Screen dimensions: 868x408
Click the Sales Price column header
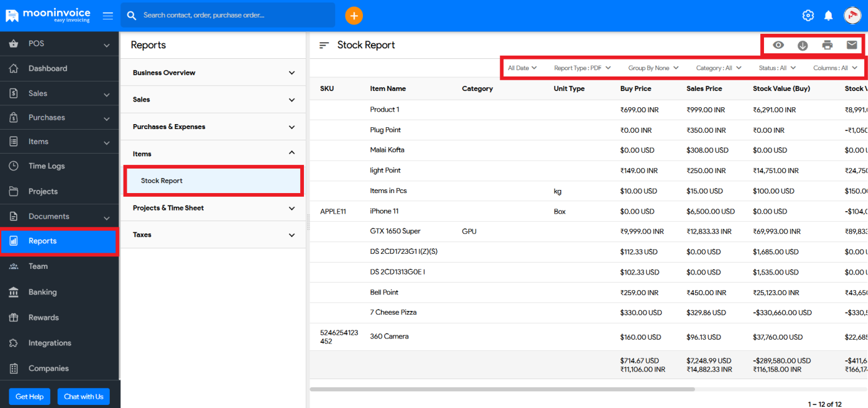click(704, 89)
